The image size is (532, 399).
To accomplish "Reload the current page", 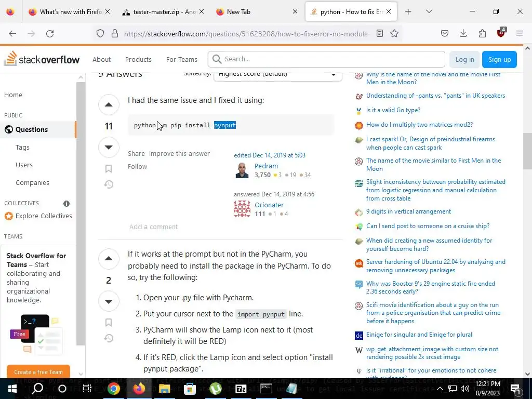I will 50,33.
